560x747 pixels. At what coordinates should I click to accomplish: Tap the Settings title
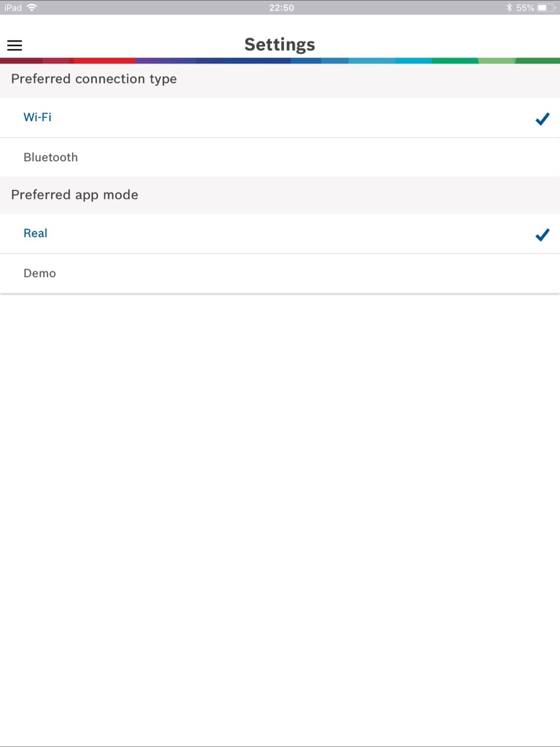tap(280, 45)
